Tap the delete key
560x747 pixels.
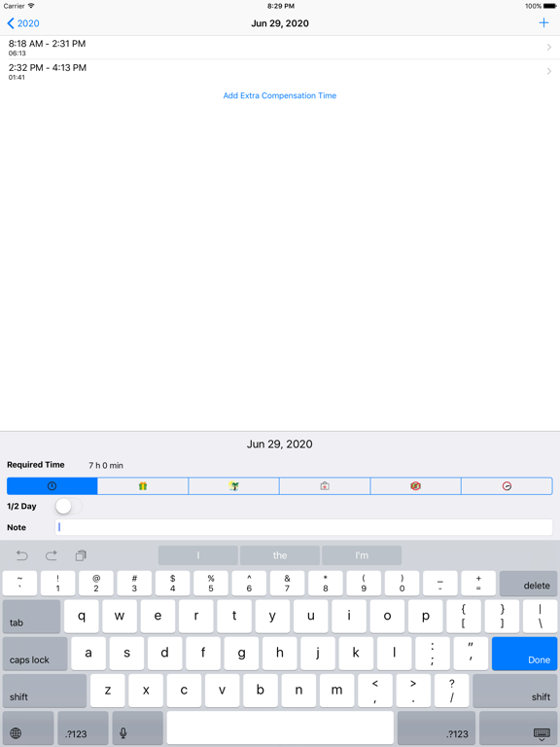(528, 584)
